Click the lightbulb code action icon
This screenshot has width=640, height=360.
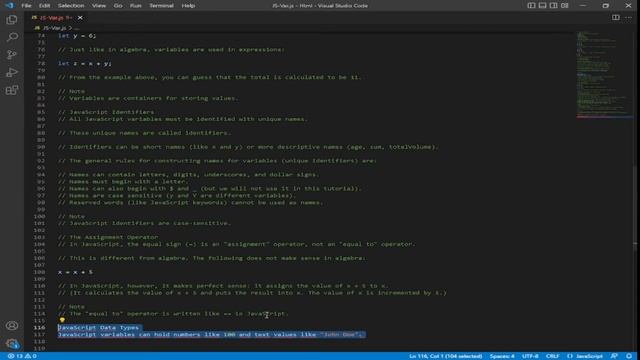pyautogui.click(x=62, y=320)
